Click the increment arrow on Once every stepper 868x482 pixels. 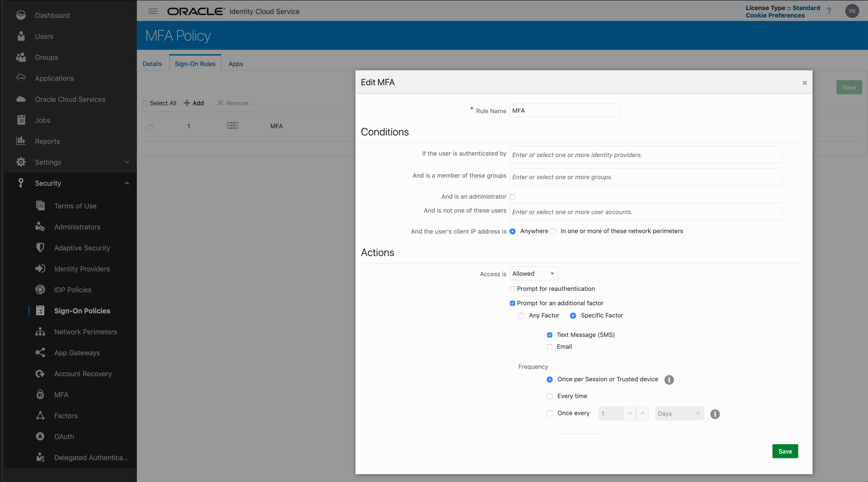(643, 413)
